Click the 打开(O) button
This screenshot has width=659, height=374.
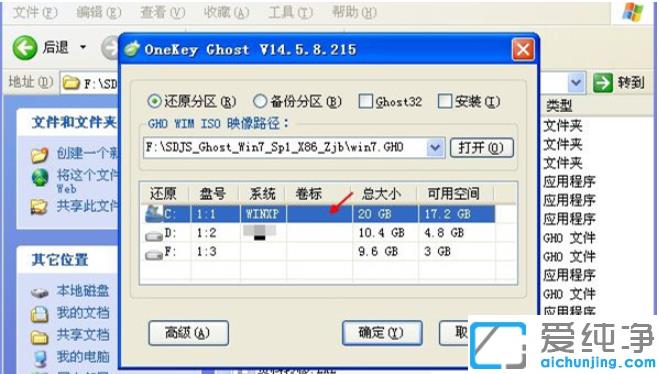(x=482, y=148)
